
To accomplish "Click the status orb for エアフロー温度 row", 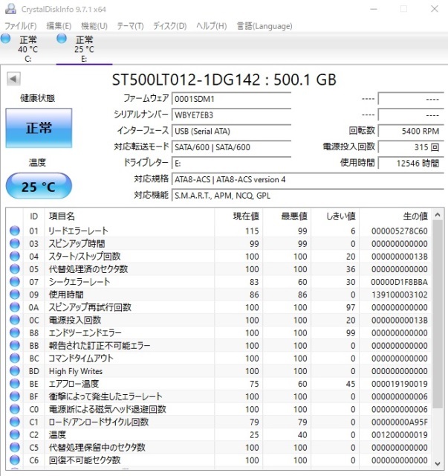I will (x=14, y=384).
